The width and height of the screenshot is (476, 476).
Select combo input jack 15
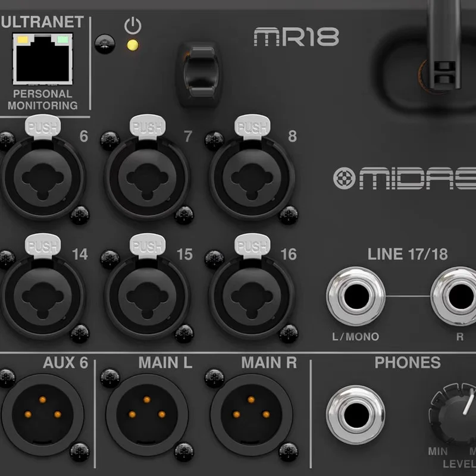pos(147,296)
